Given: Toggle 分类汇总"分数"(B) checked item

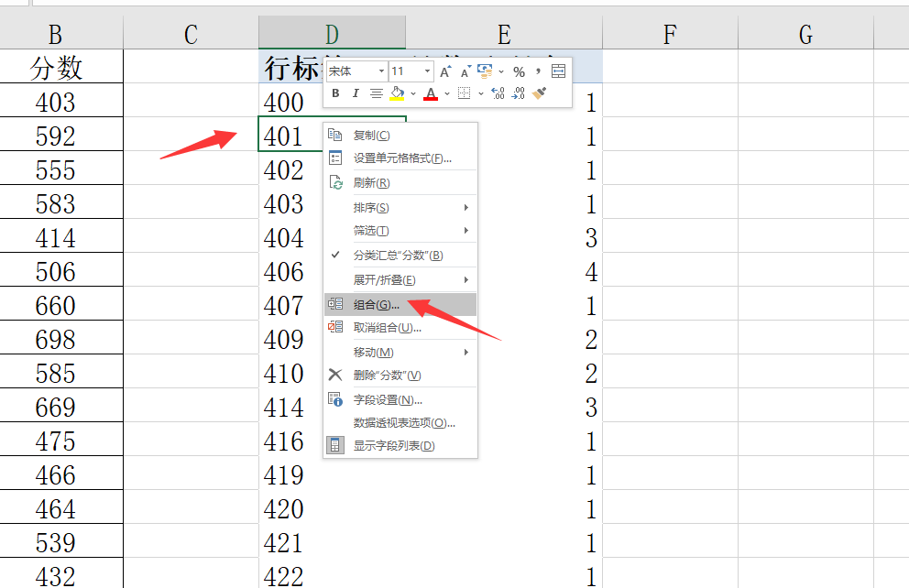Looking at the screenshot, I should [x=400, y=256].
